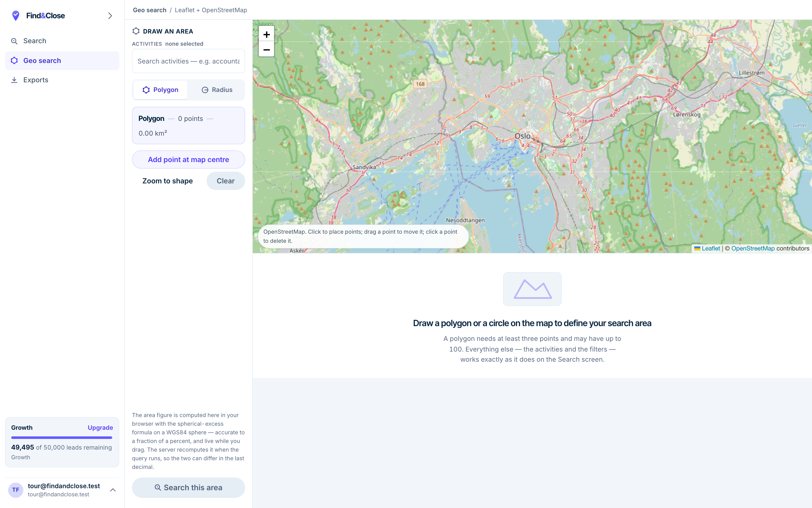Screen dimensions: 812x508
Task: Click '49,495 of 50,000 leads remaining' text
Action: (61, 448)
